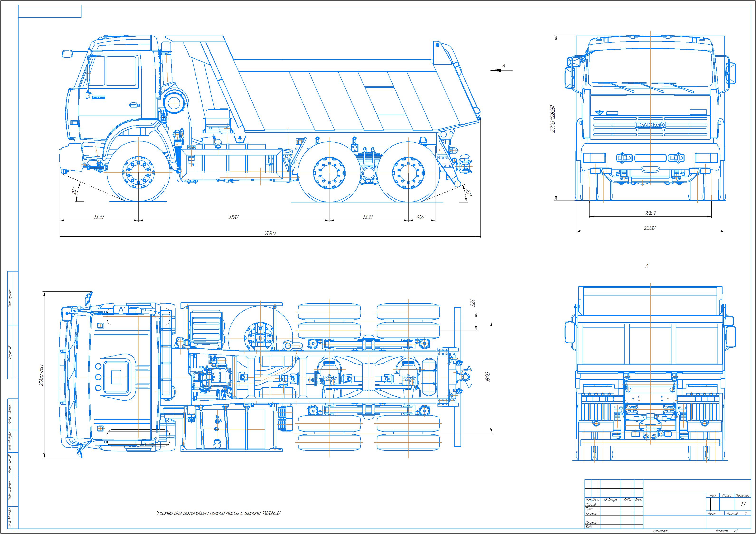The width and height of the screenshot is (756, 534).
Task: Select the front wheel hub in side view
Action: tap(139, 173)
